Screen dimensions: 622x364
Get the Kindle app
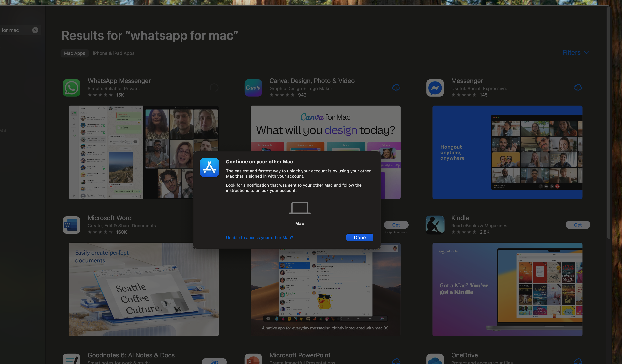[x=578, y=225]
